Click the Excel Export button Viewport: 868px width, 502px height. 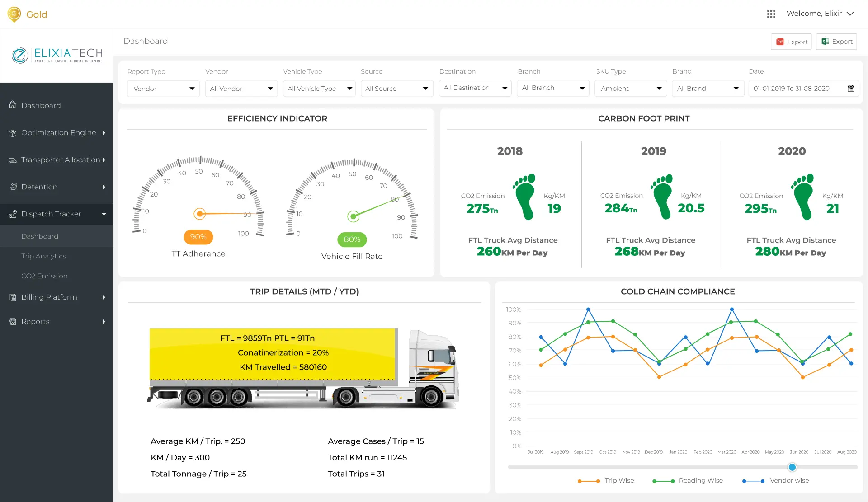coord(836,42)
